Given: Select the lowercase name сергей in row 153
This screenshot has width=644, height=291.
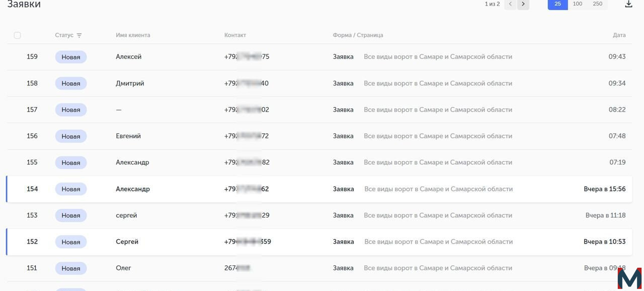Looking at the screenshot, I should (x=126, y=215).
